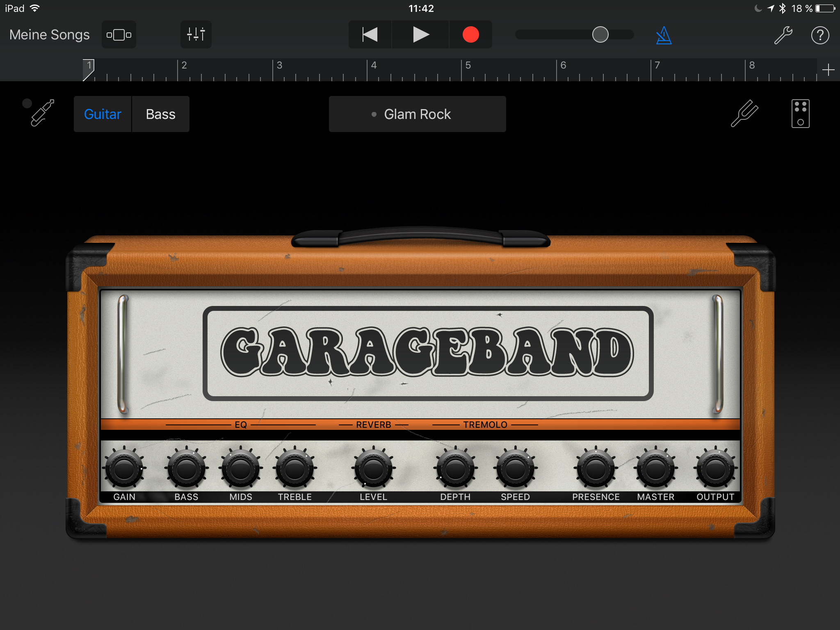Open the tuning fork tuner
This screenshot has height=630, width=840.
744,114
